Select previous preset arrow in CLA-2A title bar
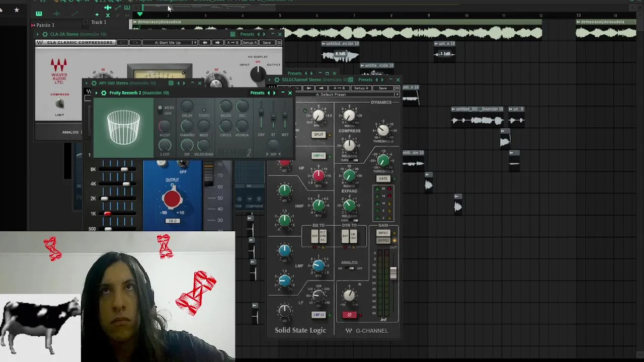The width and height of the screenshot is (644, 362). [258, 34]
